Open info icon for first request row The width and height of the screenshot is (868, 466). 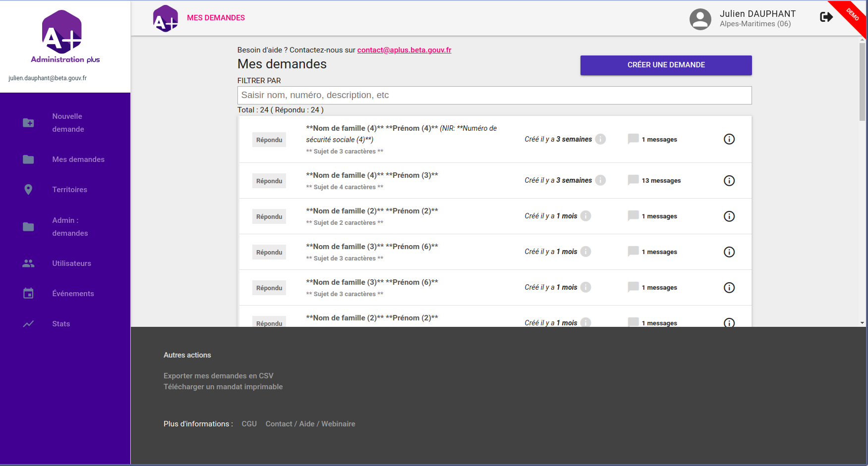pos(729,139)
